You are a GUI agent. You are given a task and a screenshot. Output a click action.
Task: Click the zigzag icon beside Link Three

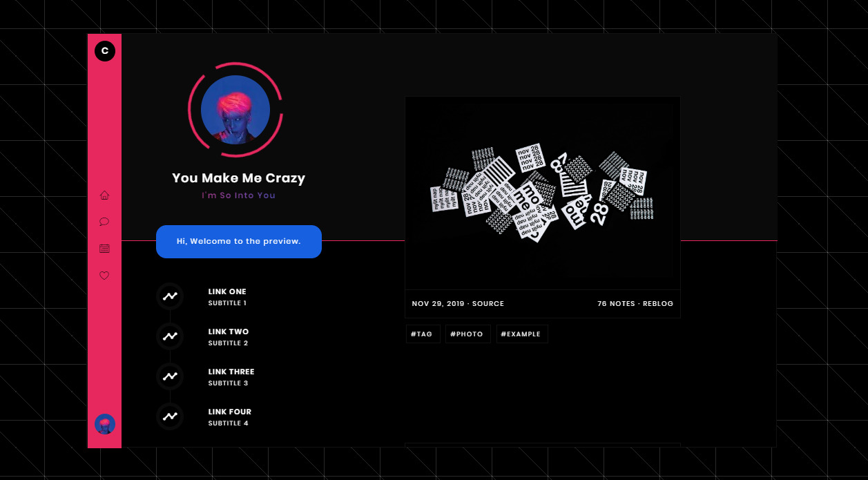(x=170, y=376)
